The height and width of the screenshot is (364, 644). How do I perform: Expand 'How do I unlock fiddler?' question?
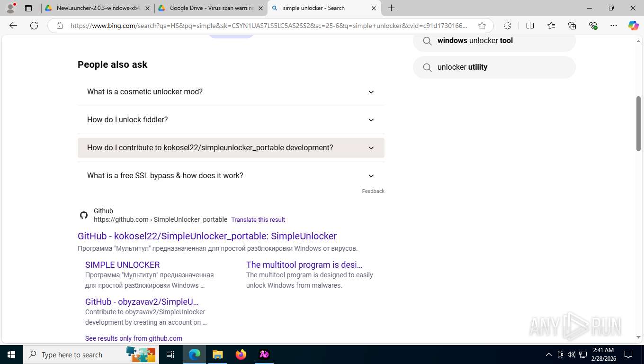231,120
